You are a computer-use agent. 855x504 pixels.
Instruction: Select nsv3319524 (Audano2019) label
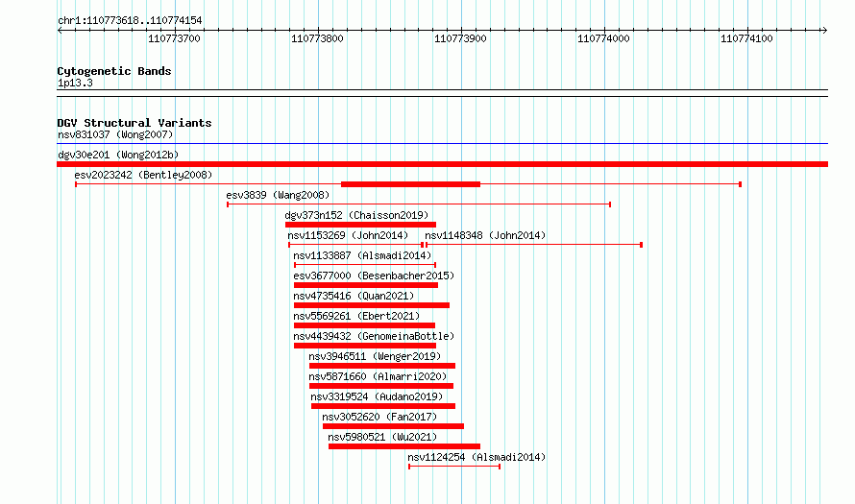377,396
